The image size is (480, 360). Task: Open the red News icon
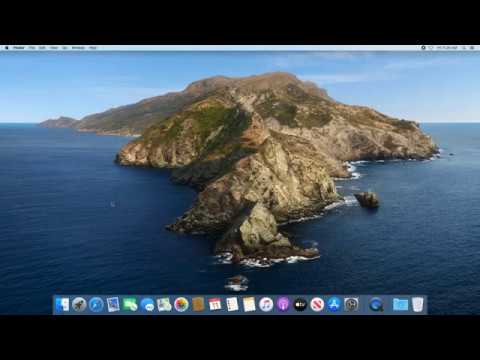pos(317,305)
